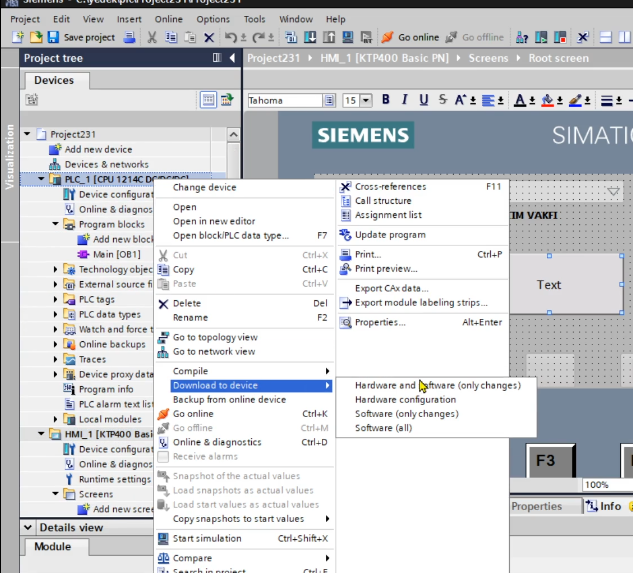Click project tree scroll up arrow
This screenshot has width=633, height=573.
pos(233,134)
